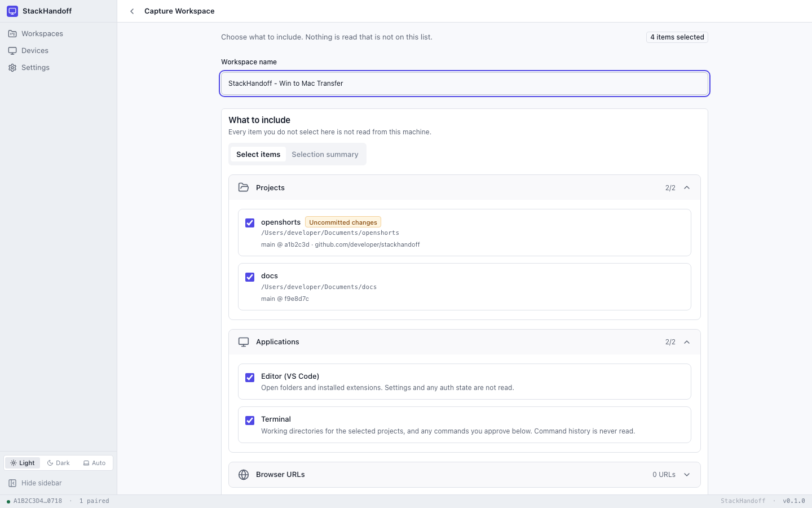
Task: Open the Select items tab
Action: click(x=258, y=154)
